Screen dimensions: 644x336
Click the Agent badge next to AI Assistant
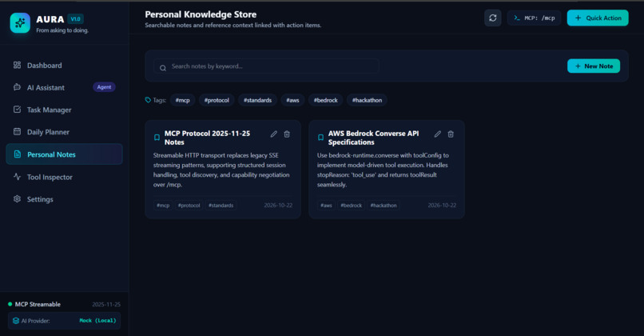[x=104, y=87]
